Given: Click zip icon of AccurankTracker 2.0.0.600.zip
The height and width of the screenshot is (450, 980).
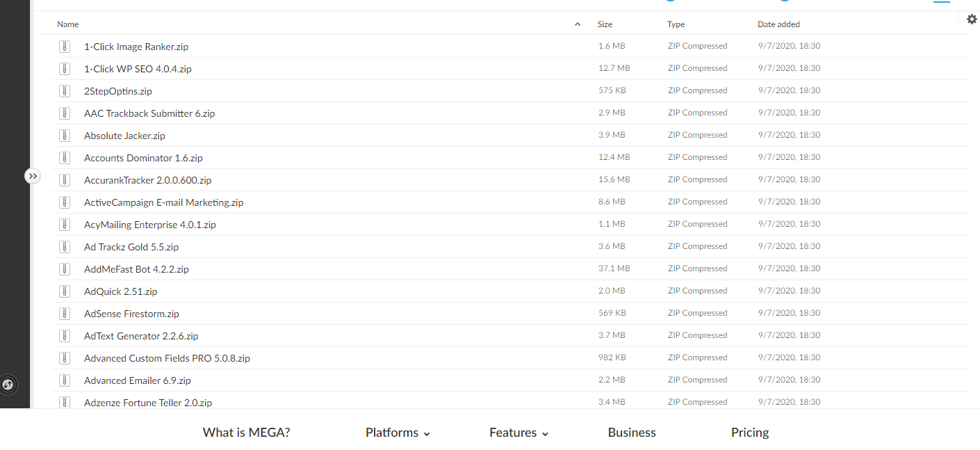Looking at the screenshot, I should 65,180.
